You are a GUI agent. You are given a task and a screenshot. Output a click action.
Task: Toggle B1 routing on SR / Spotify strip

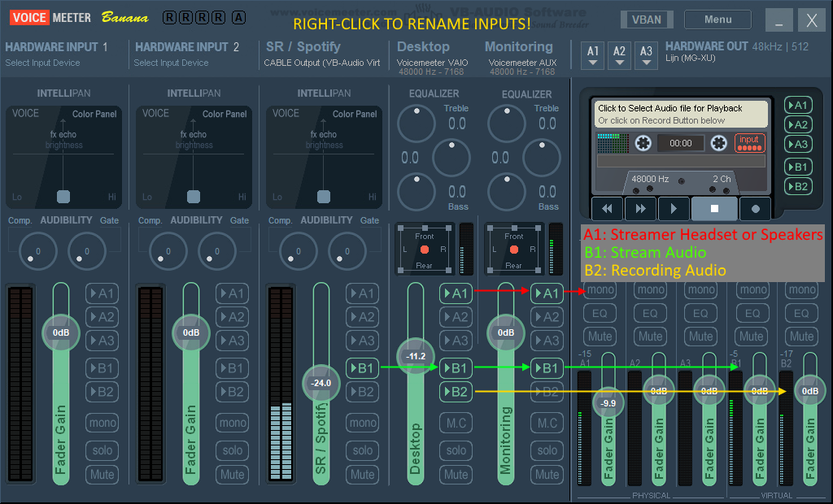click(x=362, y=368)
